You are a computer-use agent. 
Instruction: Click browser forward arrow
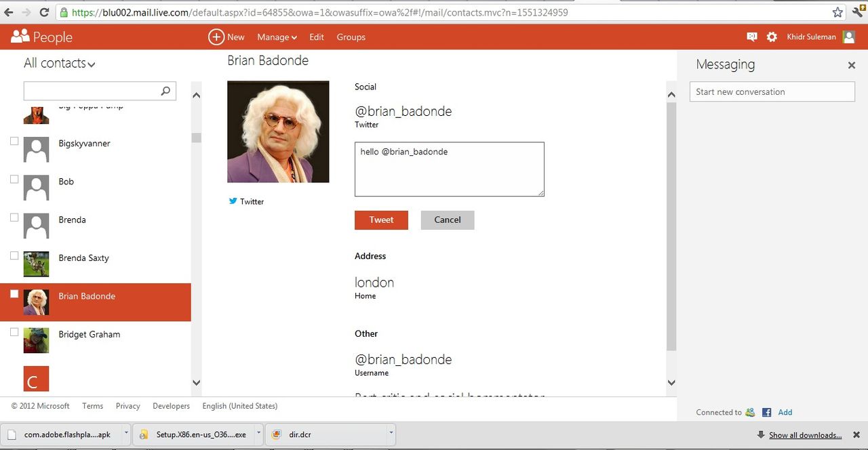pos(26,12)
